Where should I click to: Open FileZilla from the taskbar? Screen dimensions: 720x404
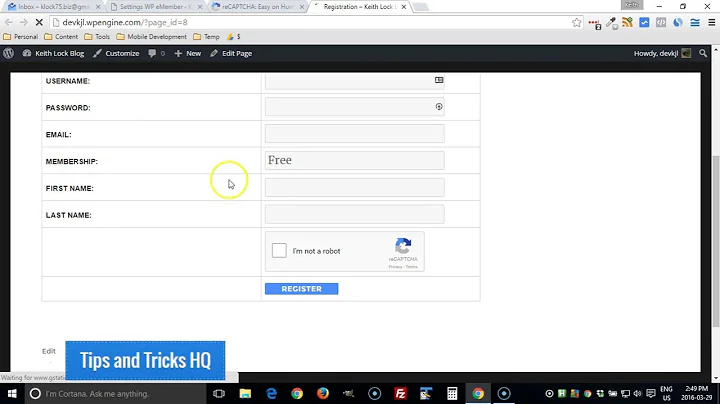click(x=400, y=393)
